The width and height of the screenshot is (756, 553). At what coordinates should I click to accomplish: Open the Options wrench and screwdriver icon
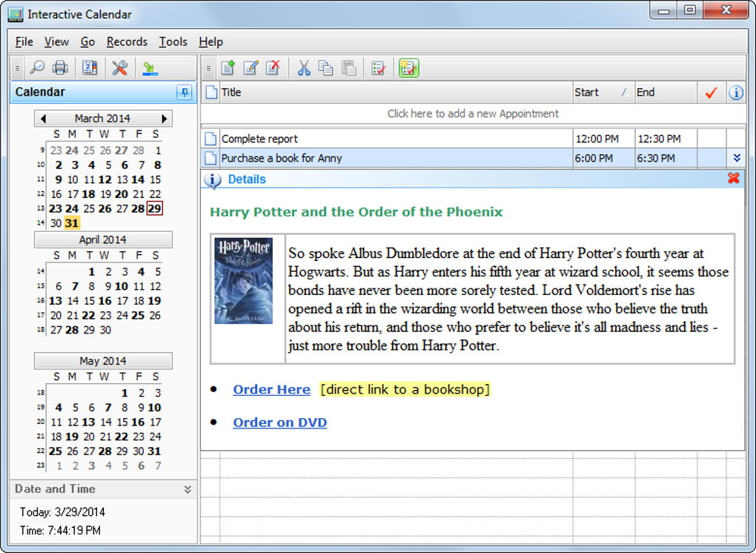coord(119,67)
